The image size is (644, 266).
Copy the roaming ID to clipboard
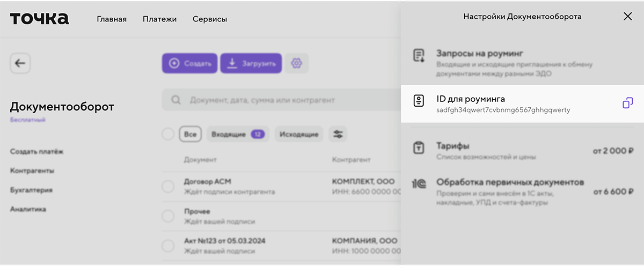tap(627, 103)
